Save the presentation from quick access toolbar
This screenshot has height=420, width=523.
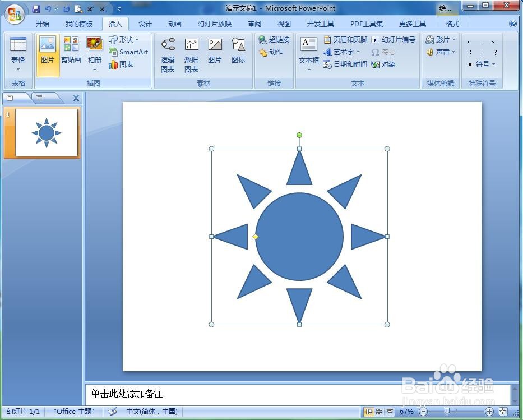pyautogui.click(x=36, y=9)
